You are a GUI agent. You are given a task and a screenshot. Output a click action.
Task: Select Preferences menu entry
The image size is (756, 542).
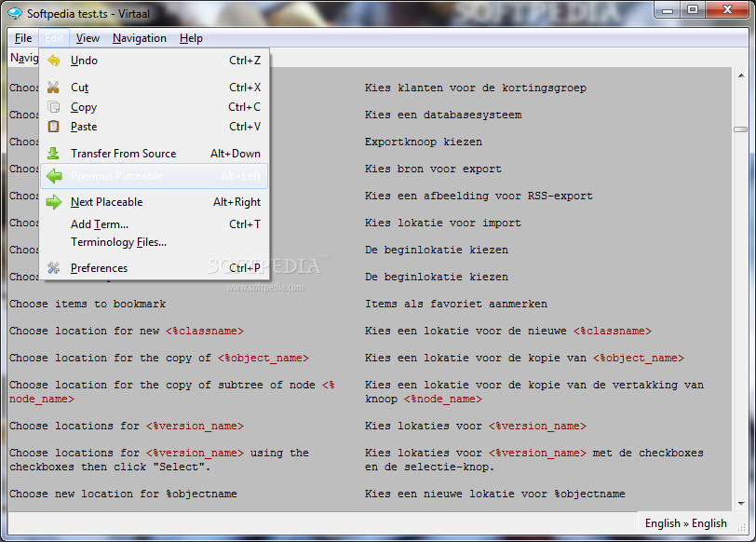point(155,267)
